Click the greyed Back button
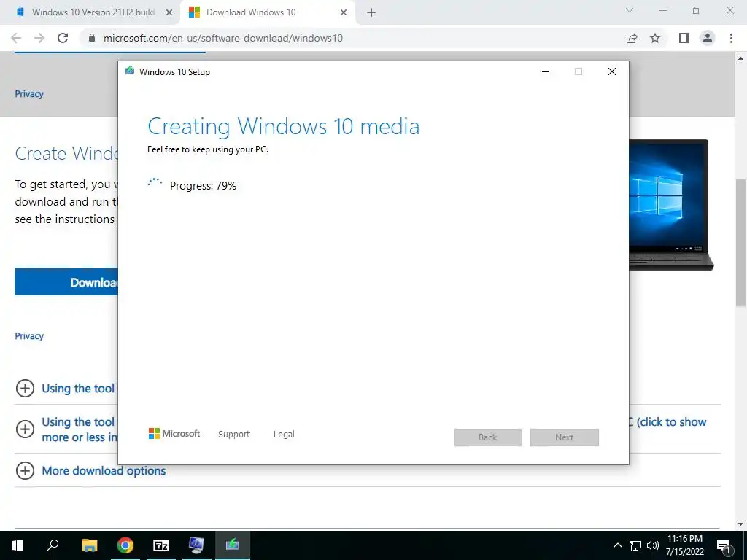The width and height of the screenshot is (747, 560). tap(488, 437)
